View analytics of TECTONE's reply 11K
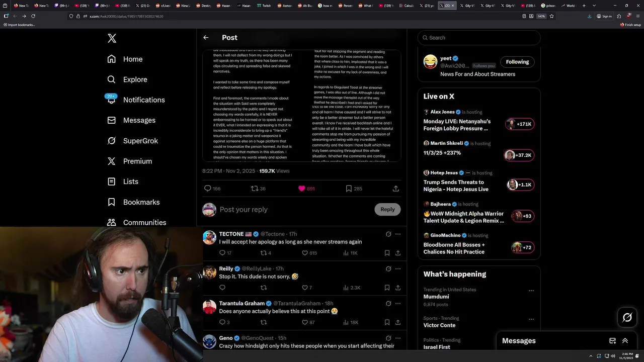Screen dimensions: 644x362 350,253
